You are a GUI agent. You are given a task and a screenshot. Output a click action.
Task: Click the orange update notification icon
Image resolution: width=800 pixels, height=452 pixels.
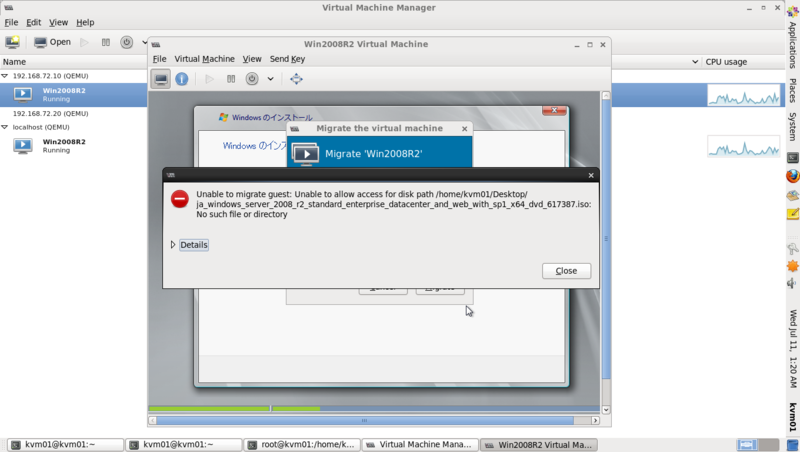point(792,266)
